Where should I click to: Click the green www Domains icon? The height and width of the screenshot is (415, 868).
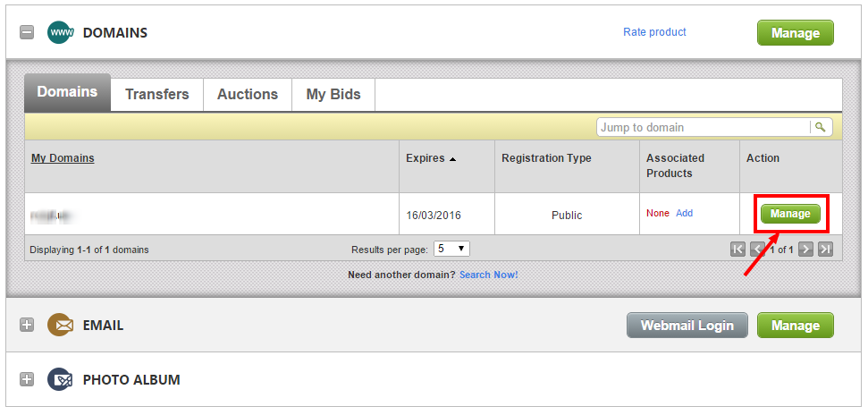point(60,33)
